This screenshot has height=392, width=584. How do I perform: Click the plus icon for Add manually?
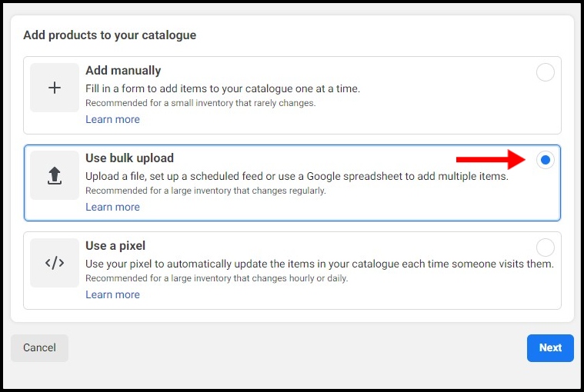55,88
